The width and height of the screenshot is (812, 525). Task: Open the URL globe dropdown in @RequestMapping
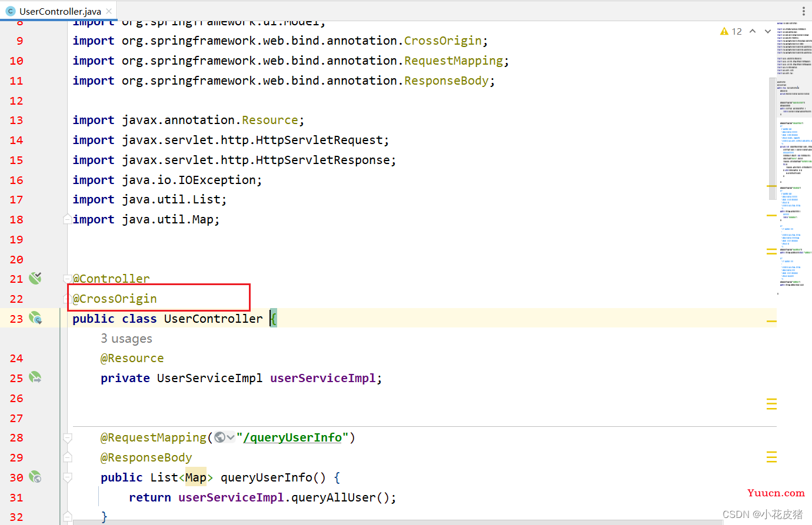pos(225,437)
